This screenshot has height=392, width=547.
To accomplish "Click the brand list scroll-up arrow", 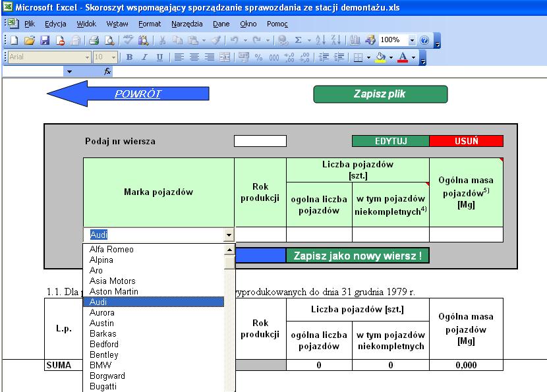I will (x=229, y=249).
